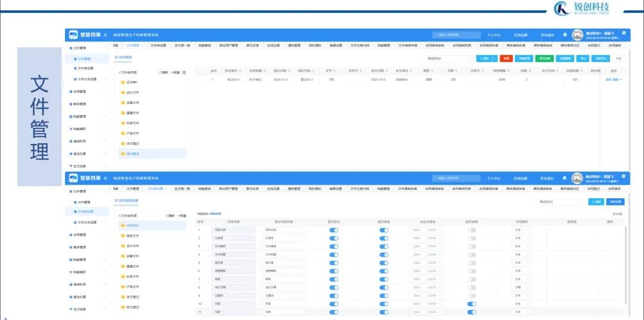Open the 字段属性 dropdown for 成文日期 row
This screenshot has width=644, height=320.
(522, 288)
